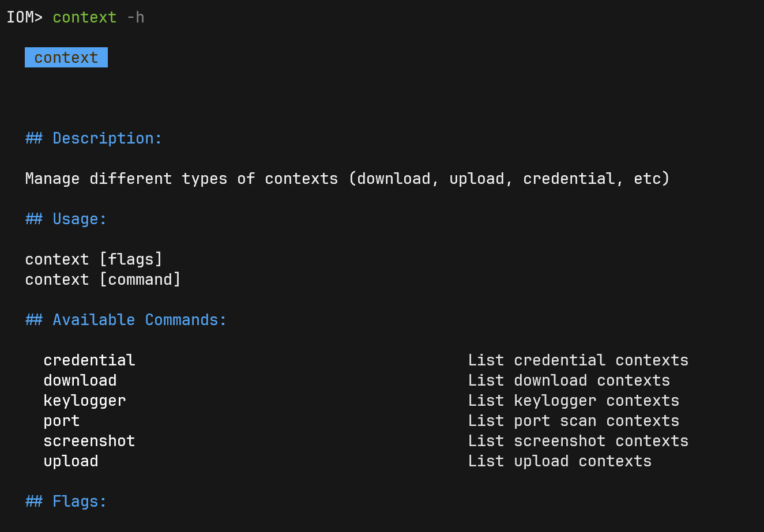
Task: Click the IOM> prompt
Action: pos(24,17)
